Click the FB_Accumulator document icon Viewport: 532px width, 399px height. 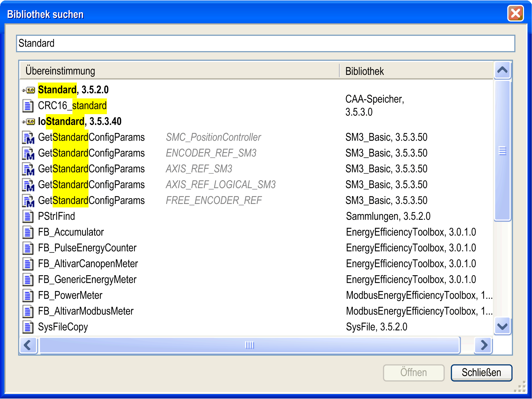(x=28, y=232)
